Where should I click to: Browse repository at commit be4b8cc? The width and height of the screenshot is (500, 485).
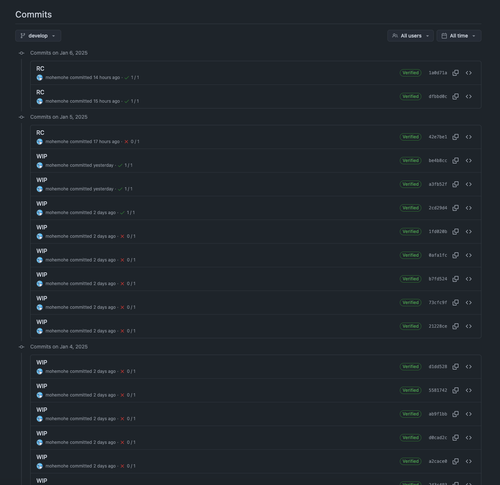point(469,160)
